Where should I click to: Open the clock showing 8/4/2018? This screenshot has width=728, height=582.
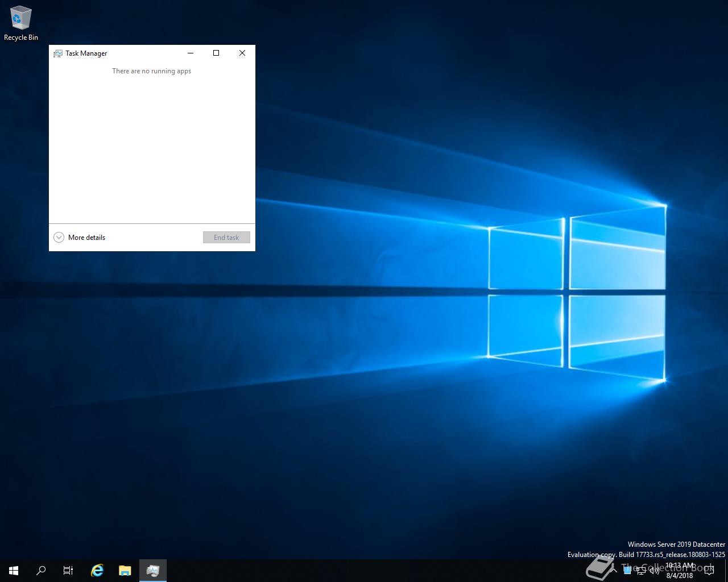pos(680,571)
